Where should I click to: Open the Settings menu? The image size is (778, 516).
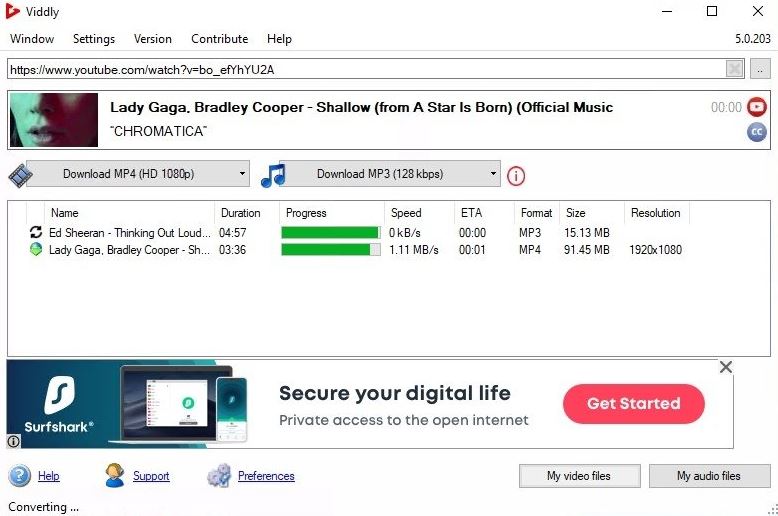point(94,39)
